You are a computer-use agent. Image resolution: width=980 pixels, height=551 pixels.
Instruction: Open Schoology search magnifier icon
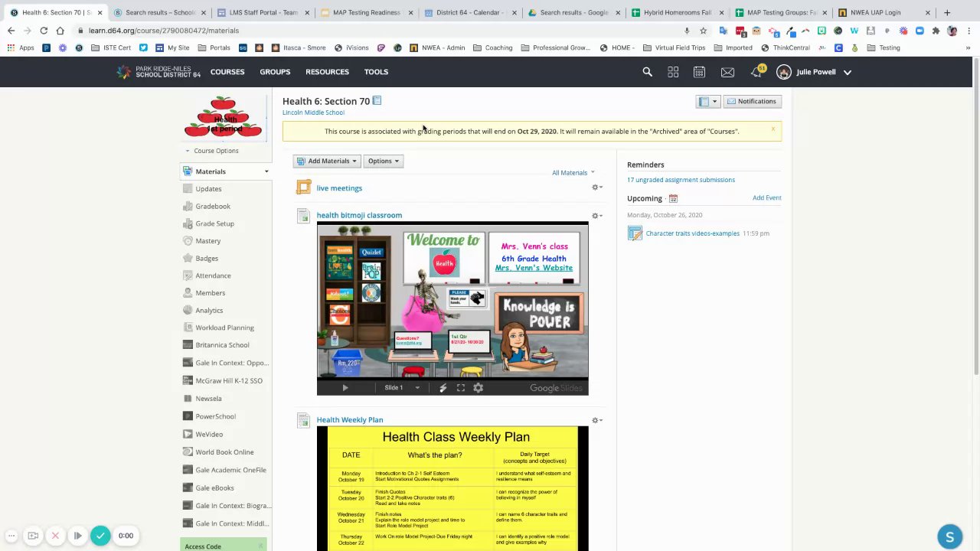pyautogui.click(x=647, y=72)
